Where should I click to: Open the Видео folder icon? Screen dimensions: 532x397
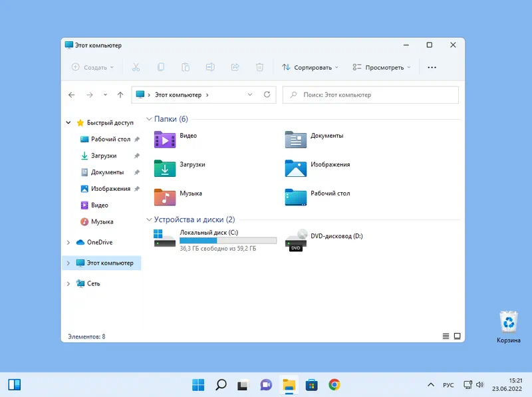[x=165, y=139]
